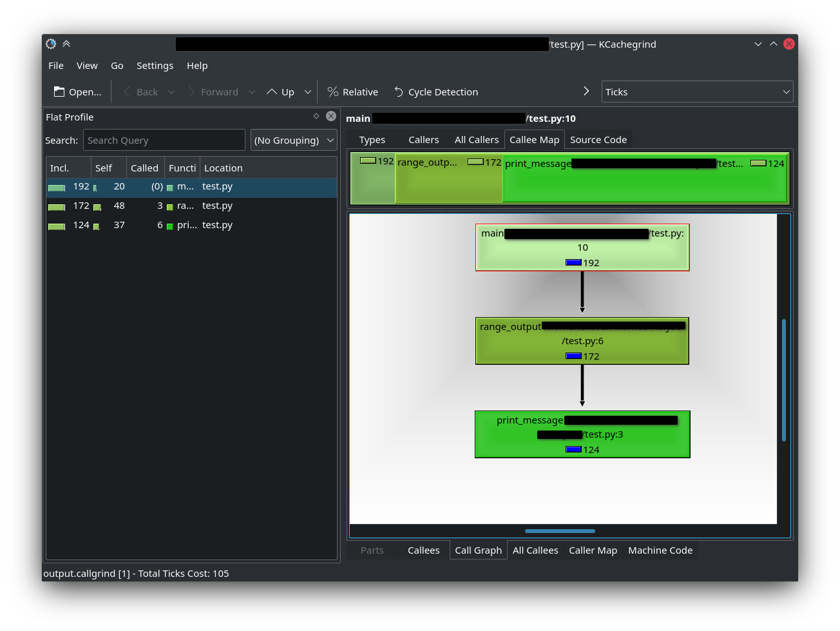Expand the Forward history dropdown arrow
Image resolution: width=840 pixels, height=631 pixels.
pos(252,92)
